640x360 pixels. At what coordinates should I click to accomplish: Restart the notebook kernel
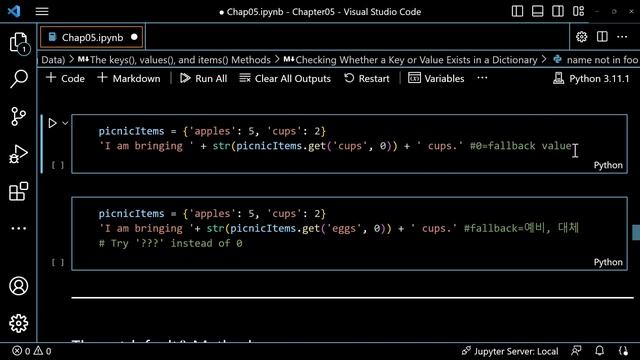[367, 78]
